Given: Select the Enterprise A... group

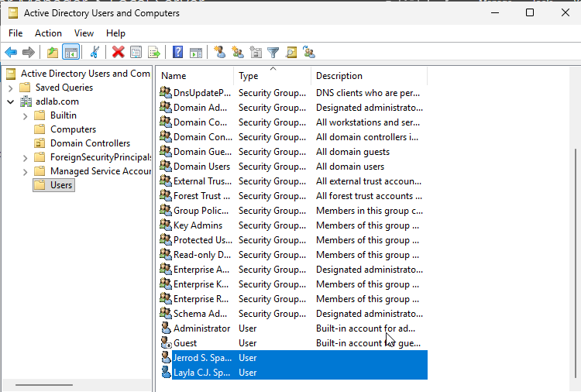Looking at the screenshot, I should click(x=293, y=270).
